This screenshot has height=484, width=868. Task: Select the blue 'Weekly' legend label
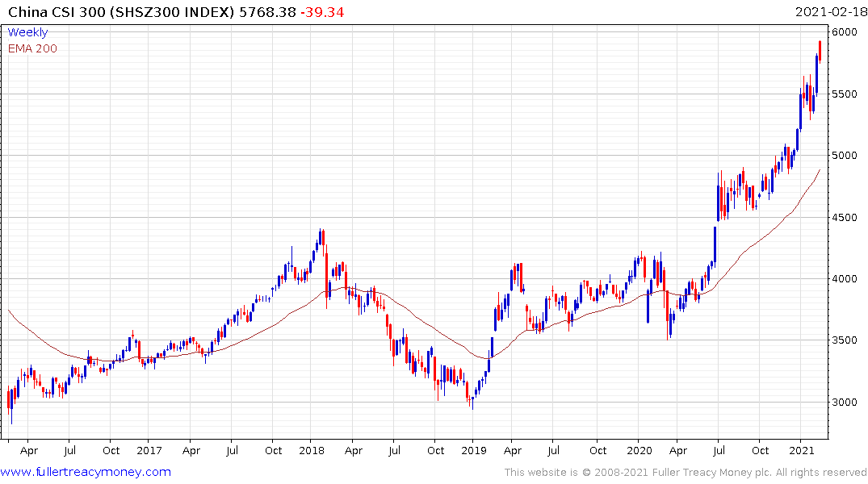pos(27,32)
